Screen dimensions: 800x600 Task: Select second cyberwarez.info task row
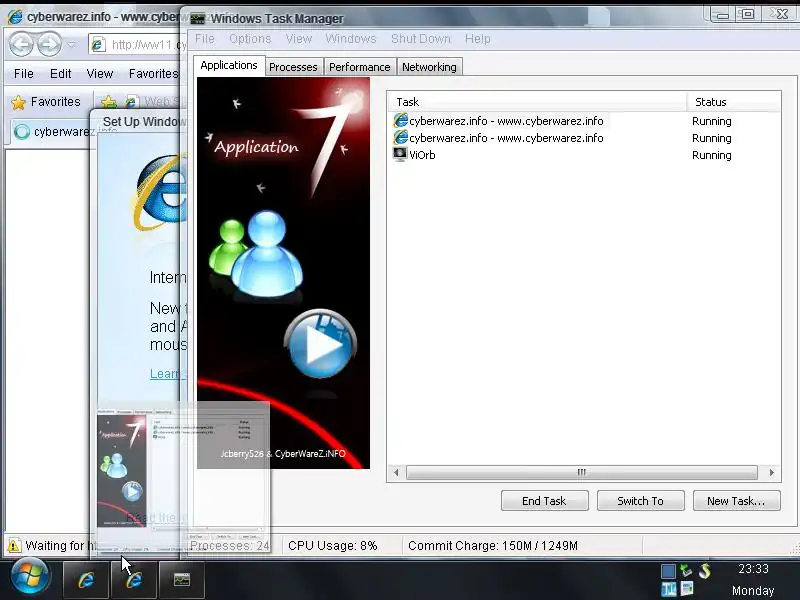click(584, 138)
